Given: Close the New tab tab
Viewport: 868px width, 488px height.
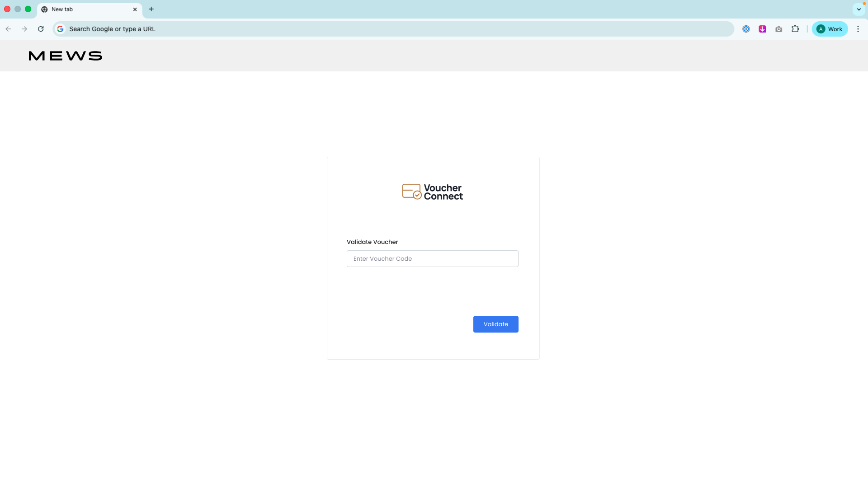Looking at the screenshot, I should pos(135,9).
